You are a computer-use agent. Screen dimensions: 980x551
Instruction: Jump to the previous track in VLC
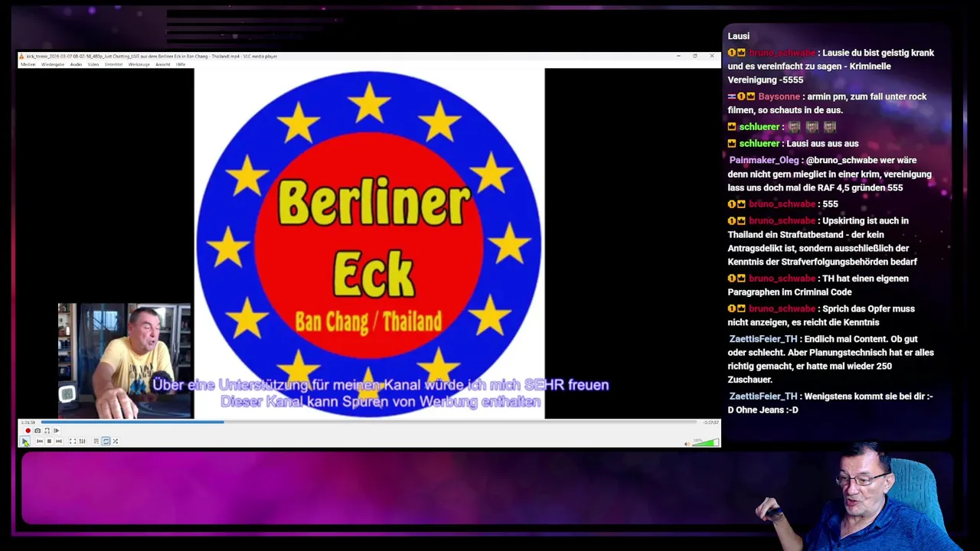point(40,442)
